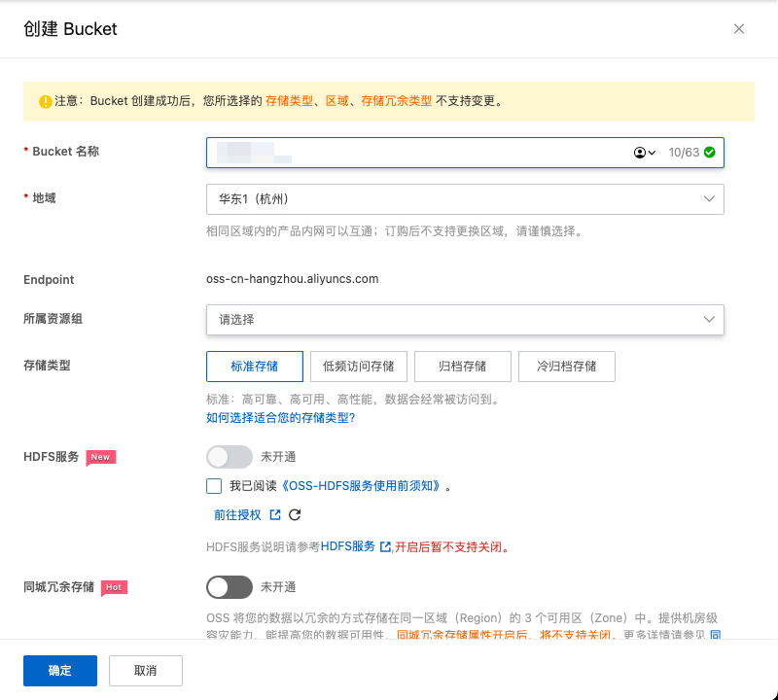Select 冷归档存储 storage type

(x=567, y=367)
